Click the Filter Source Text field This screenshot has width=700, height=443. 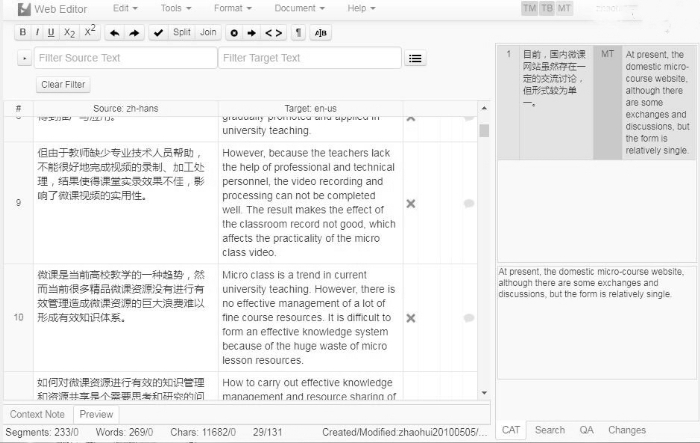click(x=125, y=58)
